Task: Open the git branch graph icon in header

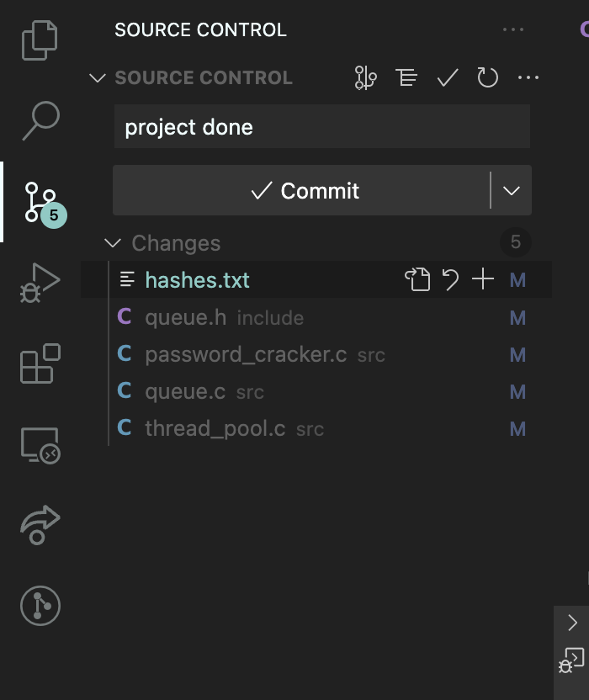Action: click(366, 77)
